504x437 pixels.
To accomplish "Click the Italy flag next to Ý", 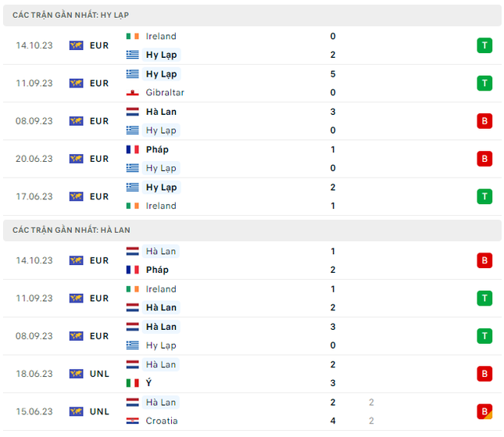I will pyautogui.click(x=132, y=383).
